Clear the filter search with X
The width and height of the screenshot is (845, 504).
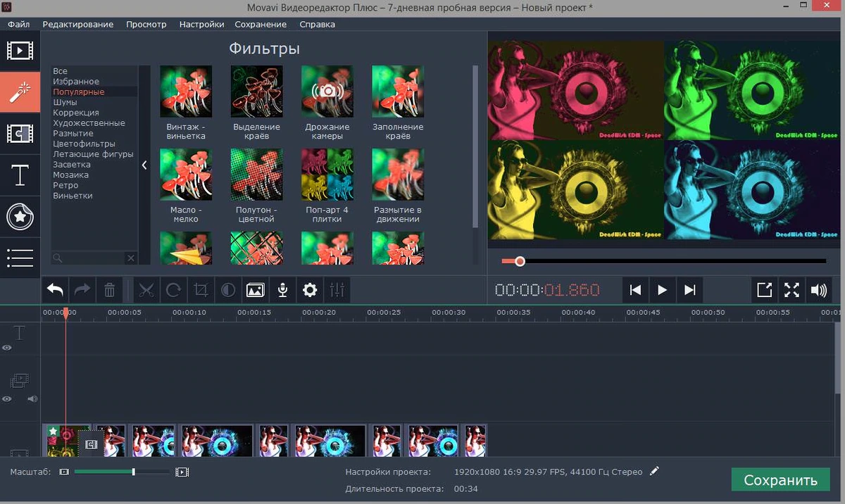[131, 258]
